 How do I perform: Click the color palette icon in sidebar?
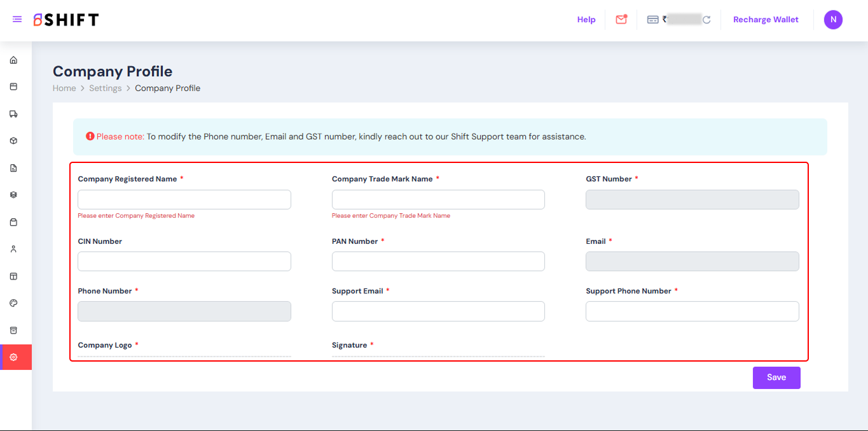[x=13, y=303]
